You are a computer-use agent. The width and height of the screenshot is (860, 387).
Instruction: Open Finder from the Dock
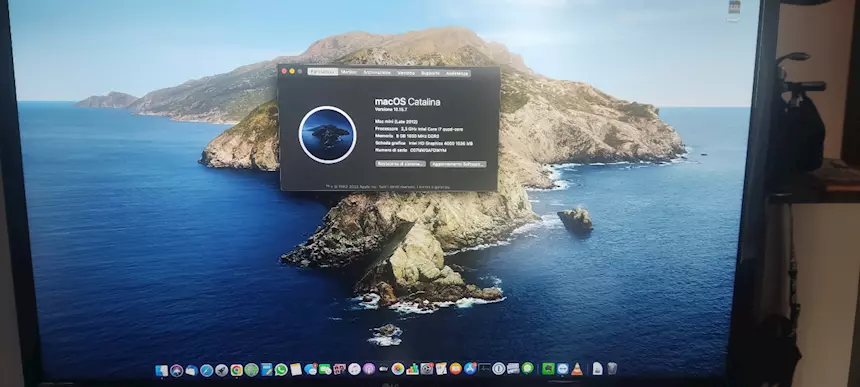(162, 371)
